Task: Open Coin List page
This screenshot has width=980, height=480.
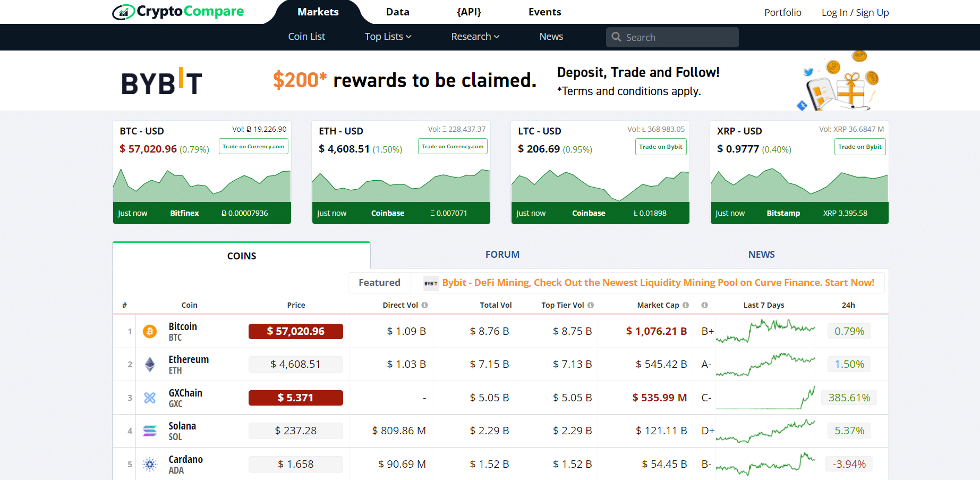Action: (306, 37)
